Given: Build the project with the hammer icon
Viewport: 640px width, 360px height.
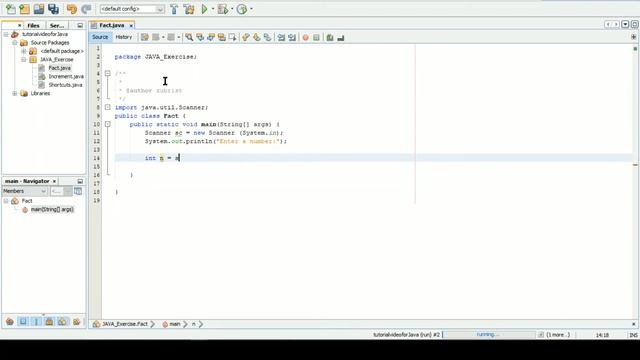Looking at the screenshot, I should (x=174, y=9).
